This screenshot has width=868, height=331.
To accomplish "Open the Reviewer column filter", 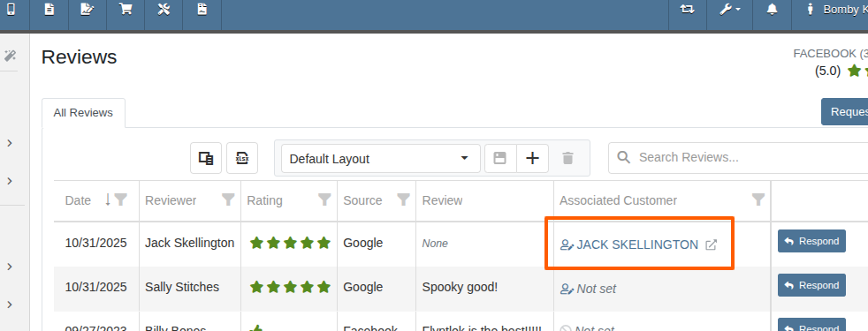I will [227, 199].
